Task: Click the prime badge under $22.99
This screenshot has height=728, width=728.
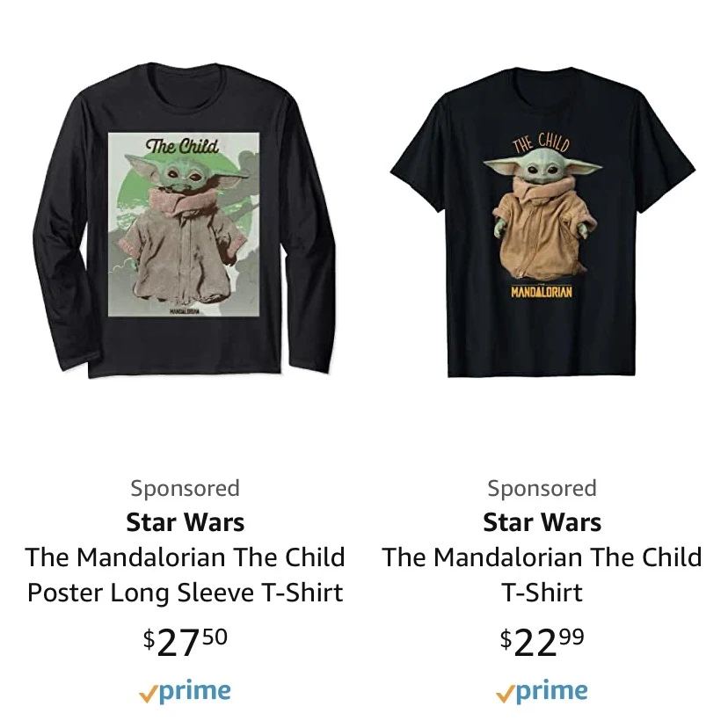Action: coord(542,692)
